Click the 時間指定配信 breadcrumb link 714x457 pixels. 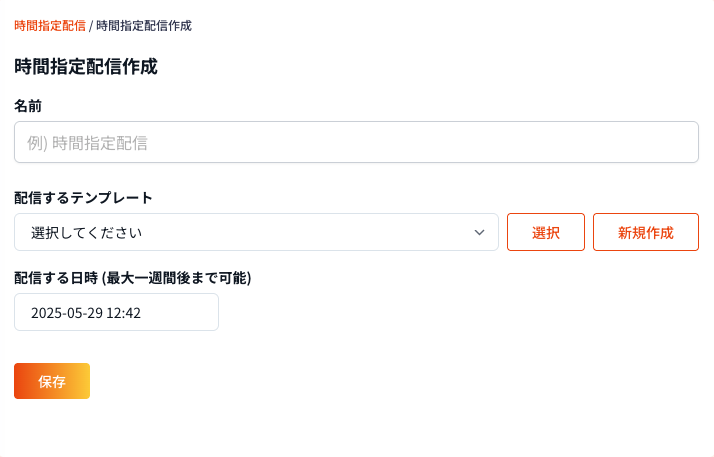pos(50,25)
